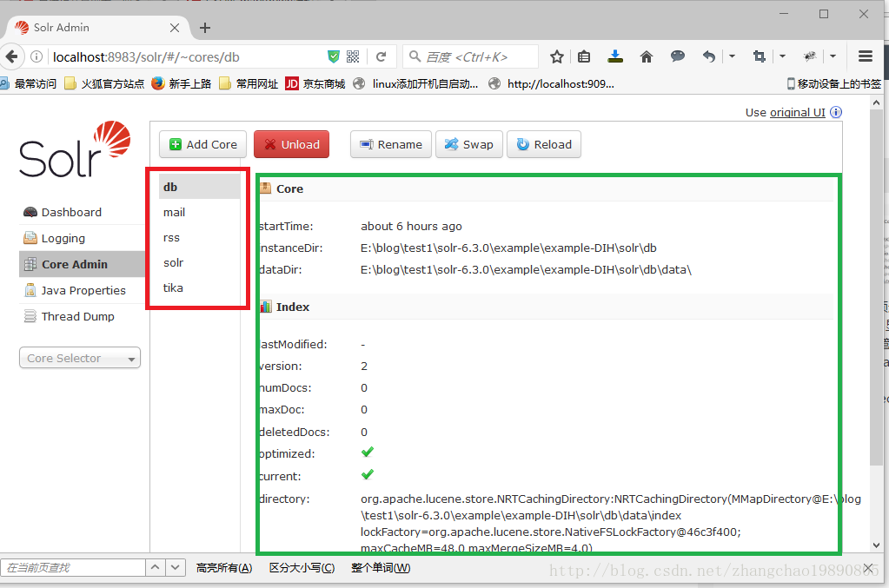The height and width of the screenshot is (588, 889).
Task: Open Logging in the sidebar
Action: (x=63, y=239)
